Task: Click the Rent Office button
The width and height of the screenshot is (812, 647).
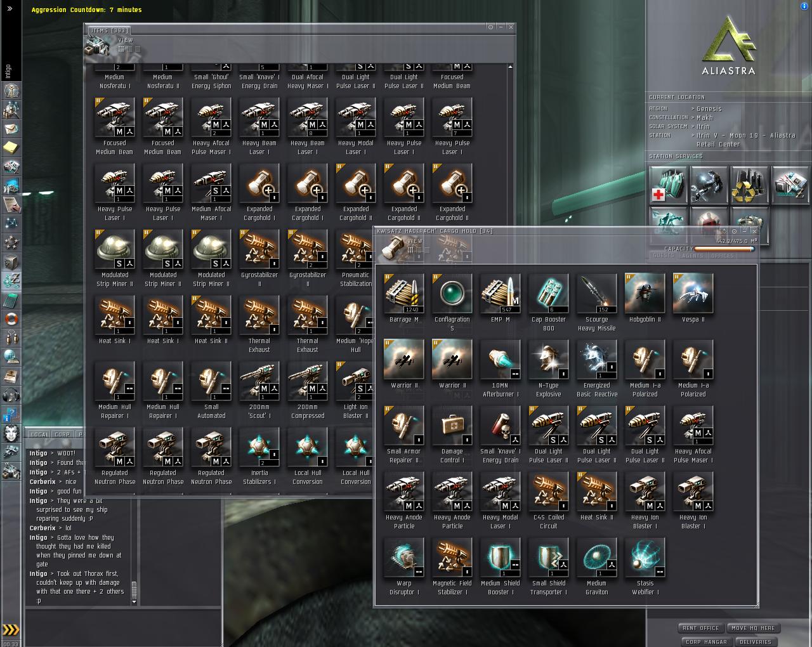Action: 700,628
